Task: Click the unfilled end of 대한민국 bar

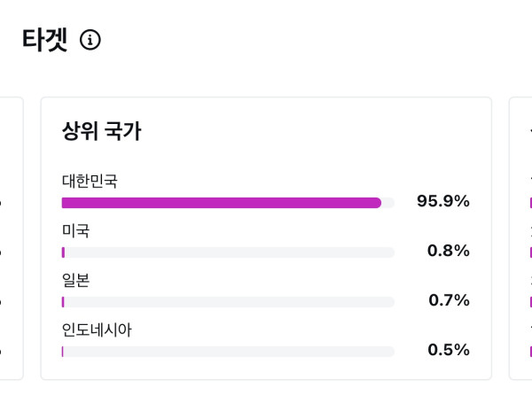Action: click(x=388, y=203)
